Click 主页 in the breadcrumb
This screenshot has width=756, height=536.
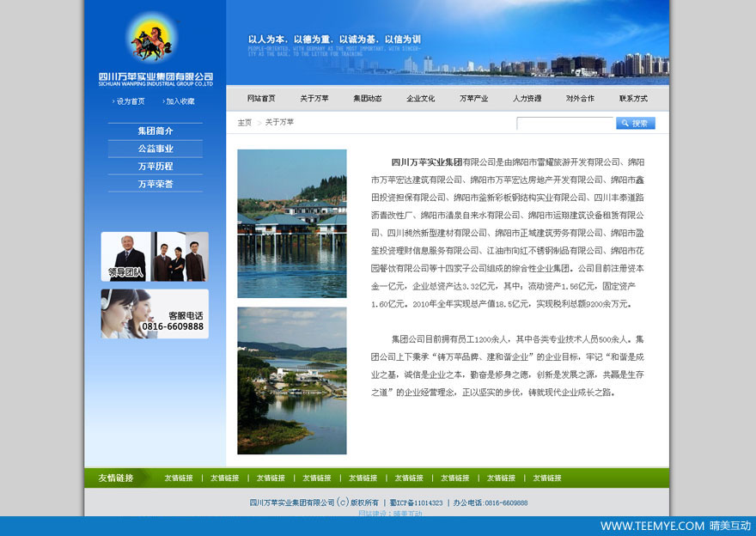(245, 123)
